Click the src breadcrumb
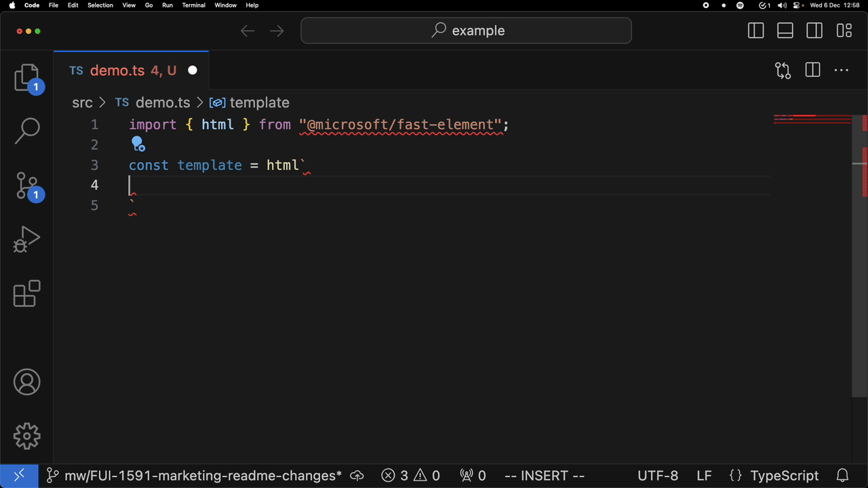Image resolution: width=868 pixels, height=488 pixels. point(82,102)
